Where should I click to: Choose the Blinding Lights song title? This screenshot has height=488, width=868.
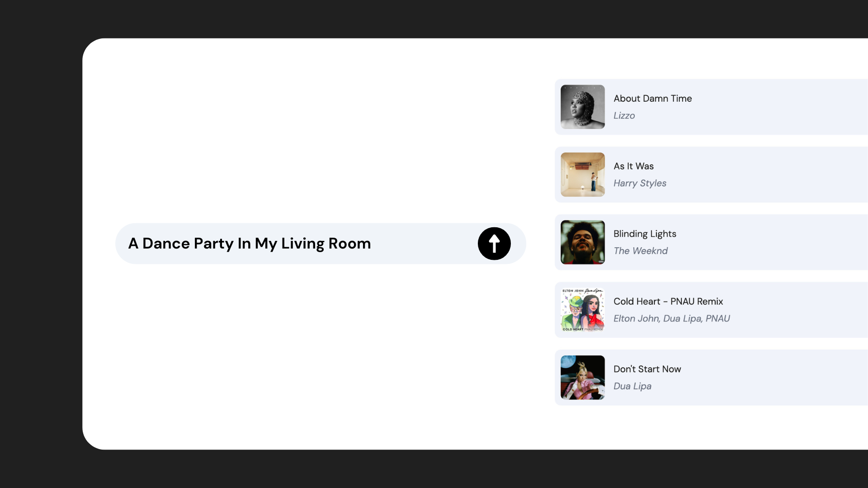click(645, 234)
